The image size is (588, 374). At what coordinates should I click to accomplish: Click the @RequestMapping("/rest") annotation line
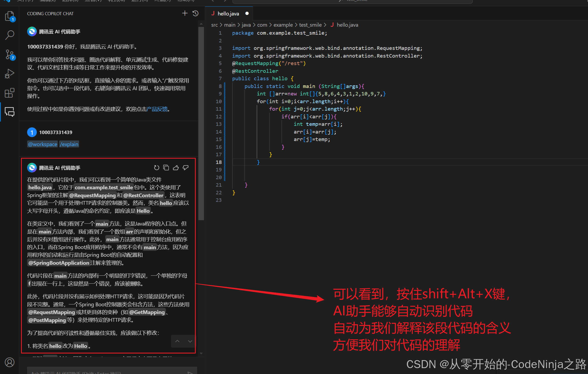[269, 63]
